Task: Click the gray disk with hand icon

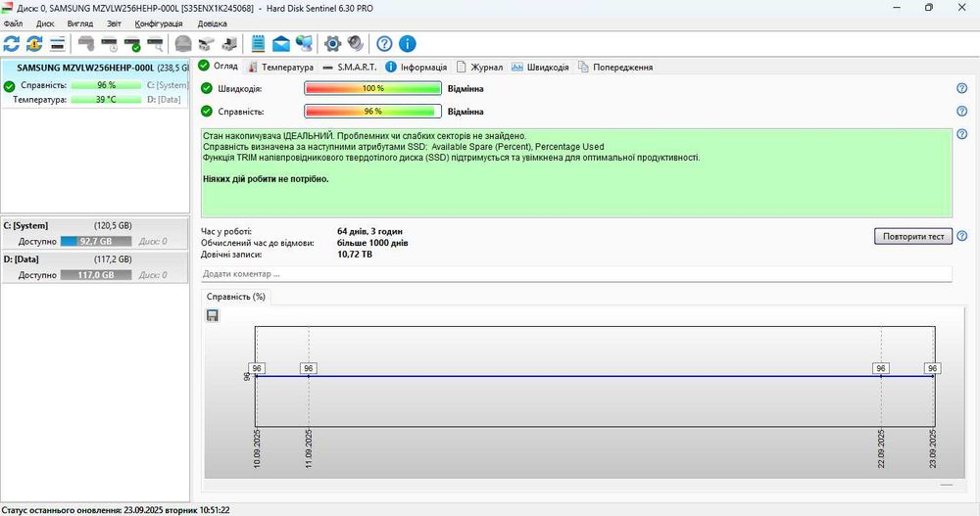Action: click(86, 44)
